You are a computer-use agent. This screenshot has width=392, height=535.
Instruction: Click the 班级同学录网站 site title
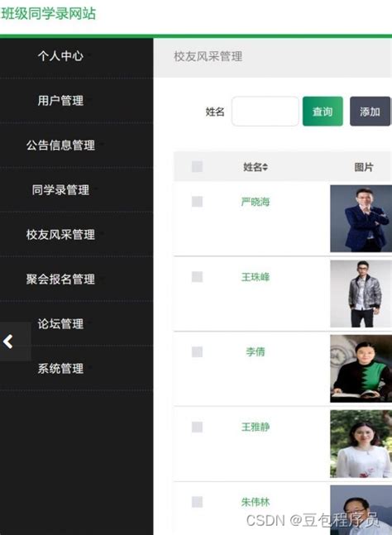pos(49,14)
